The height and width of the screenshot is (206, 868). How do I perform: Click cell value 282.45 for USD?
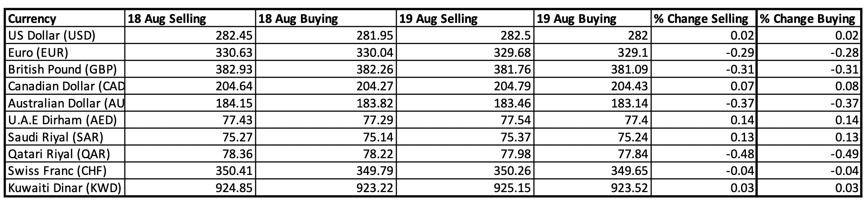(x=190, y=36)
